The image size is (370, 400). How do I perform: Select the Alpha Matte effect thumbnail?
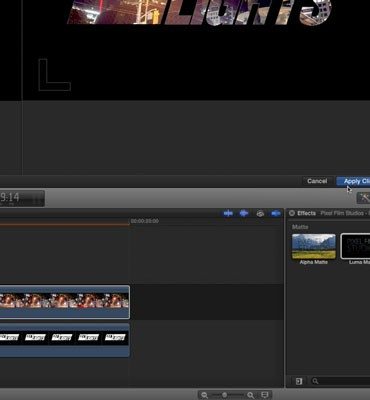[314, 246]
